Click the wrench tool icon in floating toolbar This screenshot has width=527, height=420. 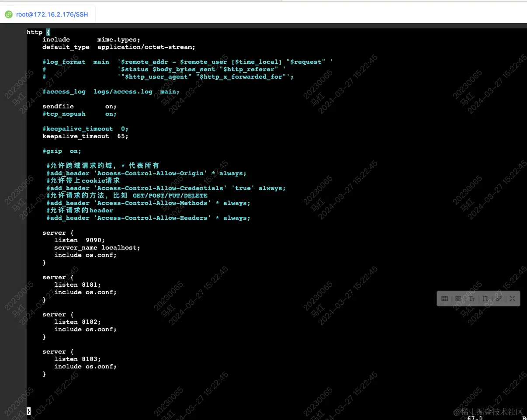coord(499,299)
